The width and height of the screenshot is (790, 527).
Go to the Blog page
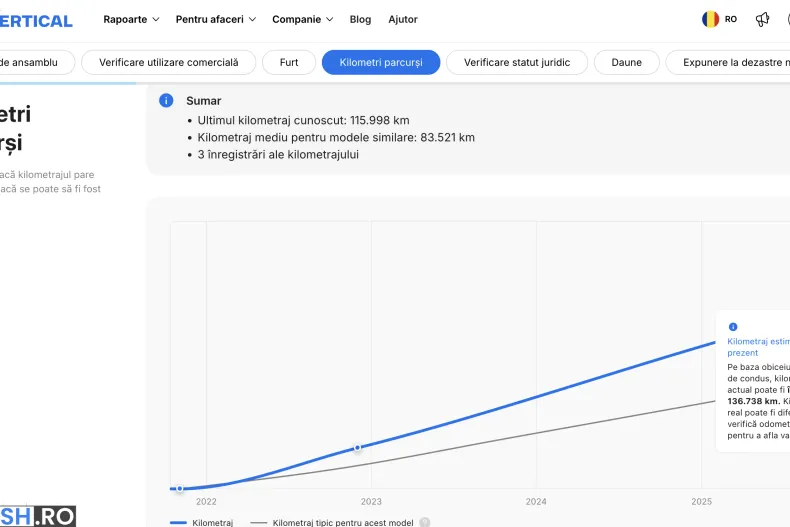[360, 19]
